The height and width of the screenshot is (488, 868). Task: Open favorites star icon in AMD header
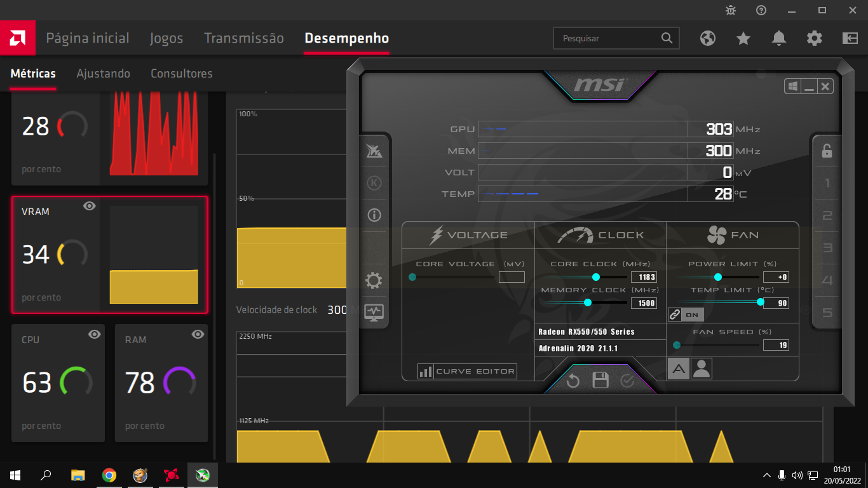coord(743,38)
